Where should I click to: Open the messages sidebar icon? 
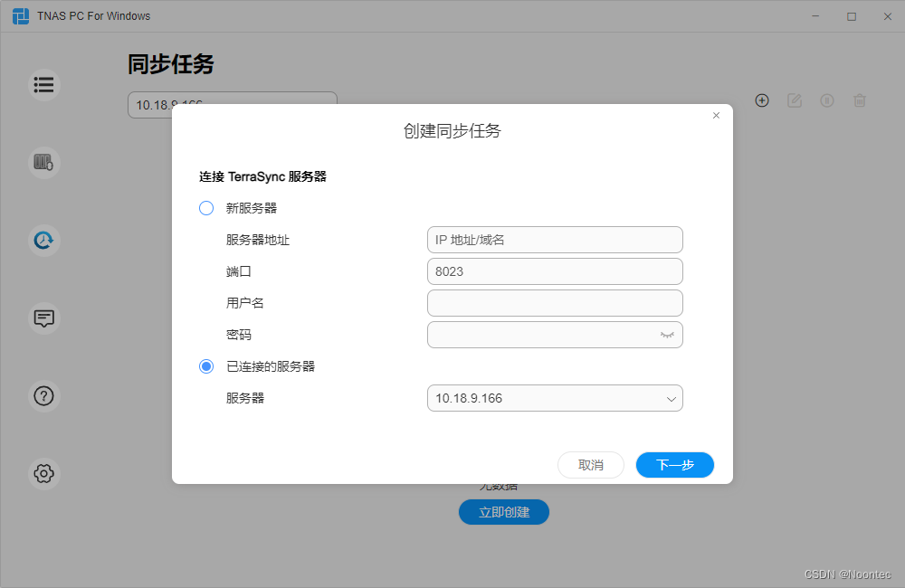pos(43,318)
